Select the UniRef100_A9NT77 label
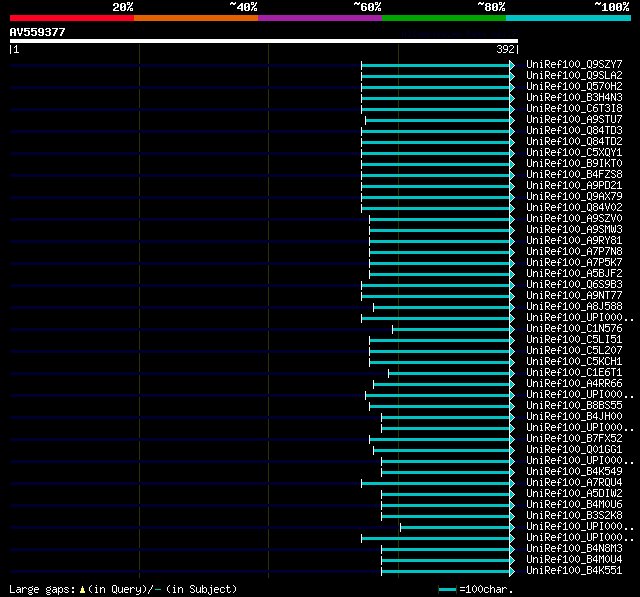The width and height of the screenshot is (640, 597). tap(574, 296)
